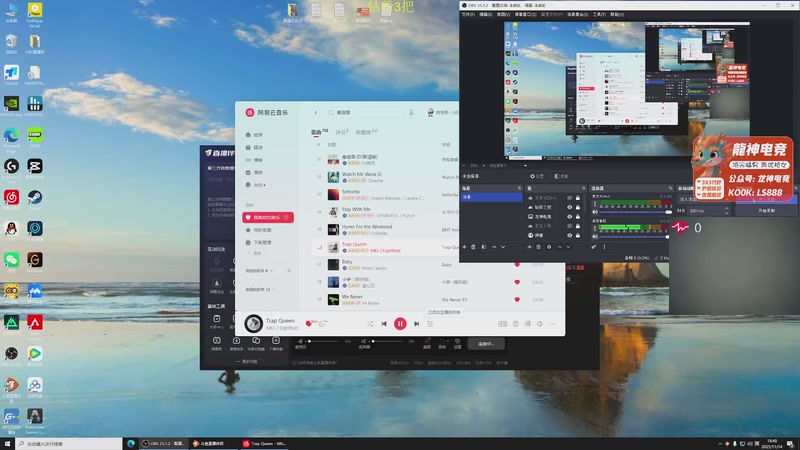800x450 pixels.
Task: Unlike the song Baby with its heart
Action: click(x=517, y=264)
